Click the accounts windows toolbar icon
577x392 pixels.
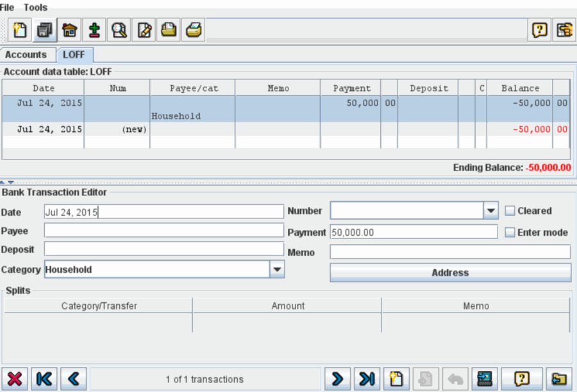[44, 30]
